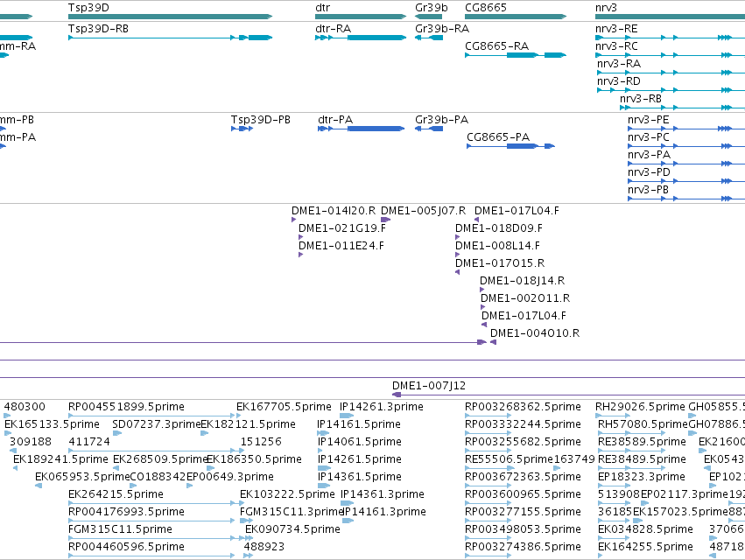Select the Tsp39D-PB protein label
745x560 pixels.
tap(261, 120)
